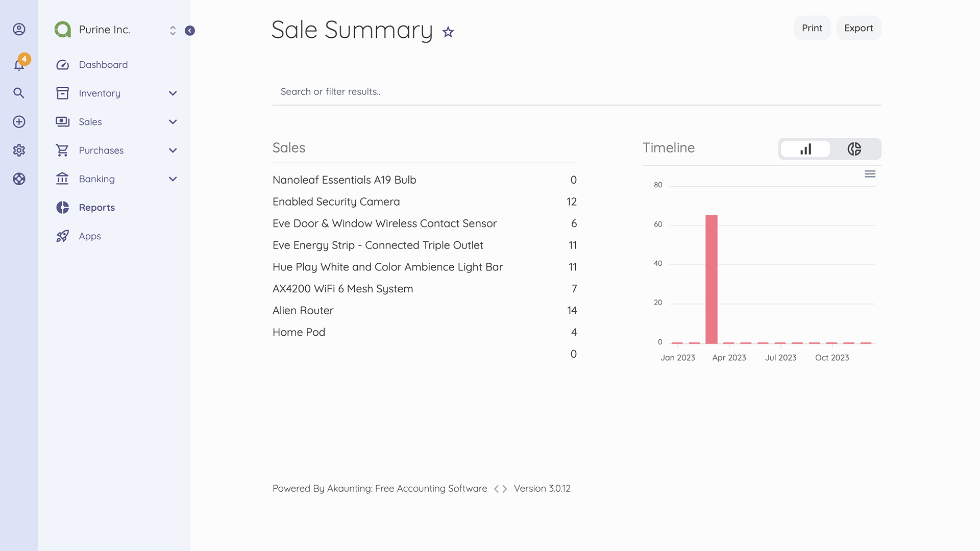The height and width of the screenshot is (551, 980).
Task: Expand the Sales menu chevron
Action: (x=173, y=122)
